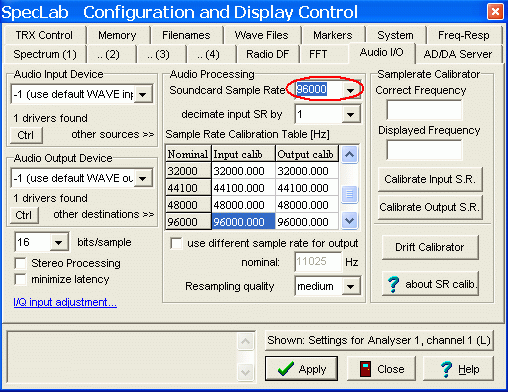
Task: Click other sources >> link
Action: click(x=113, y=134)
